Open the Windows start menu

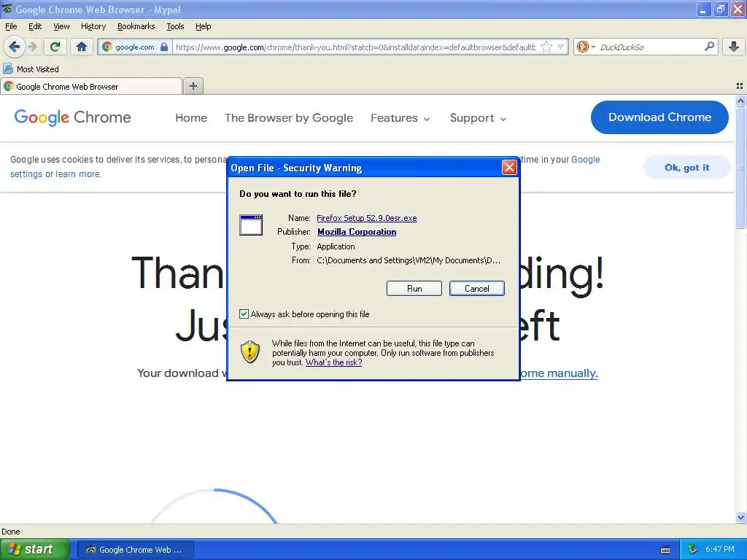click(34, 550)
